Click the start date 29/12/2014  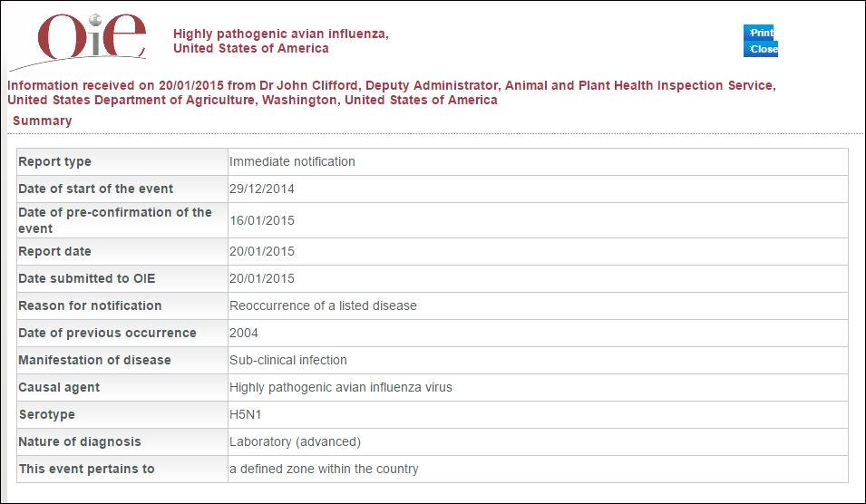pyautogui.click(x=262, y=189)
